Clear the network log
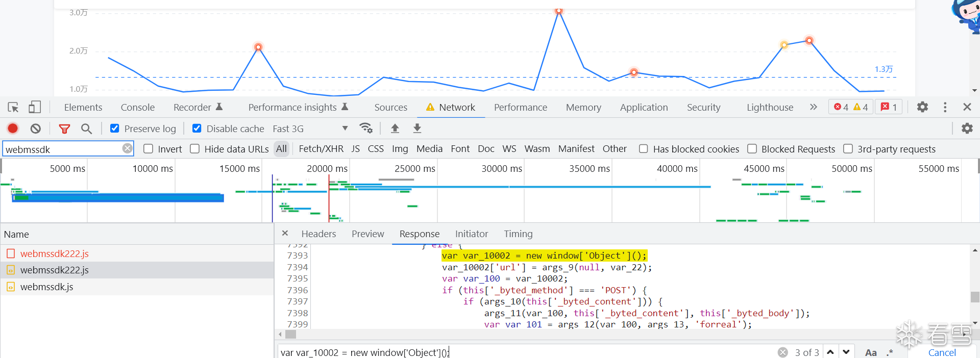The image size is (980, 358). point(35,129)
